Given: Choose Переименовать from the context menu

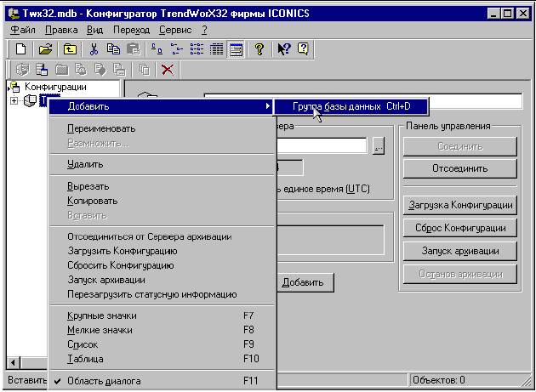Looking at the screenshot, I should click(162, 128).
